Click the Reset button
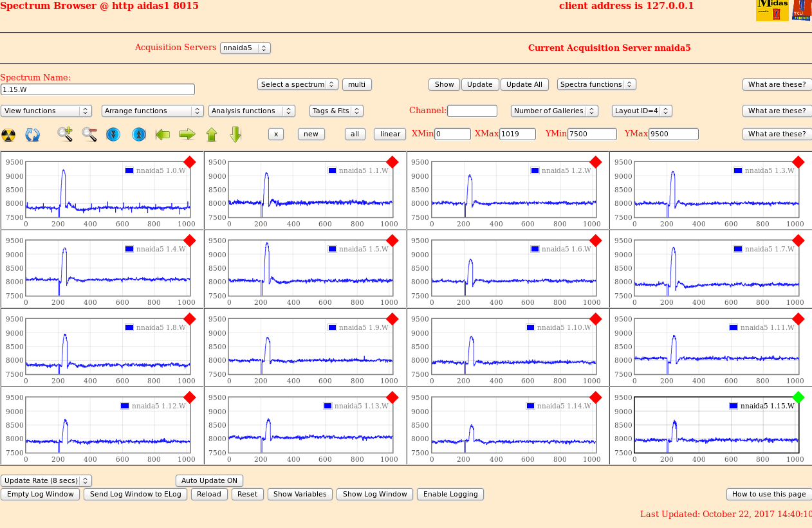This screenshot has height=528, width=812. click(248, 494)
